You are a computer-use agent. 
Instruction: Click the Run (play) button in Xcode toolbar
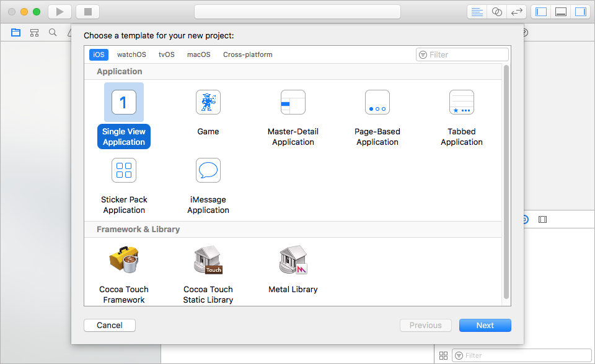(x=59, y=12)
